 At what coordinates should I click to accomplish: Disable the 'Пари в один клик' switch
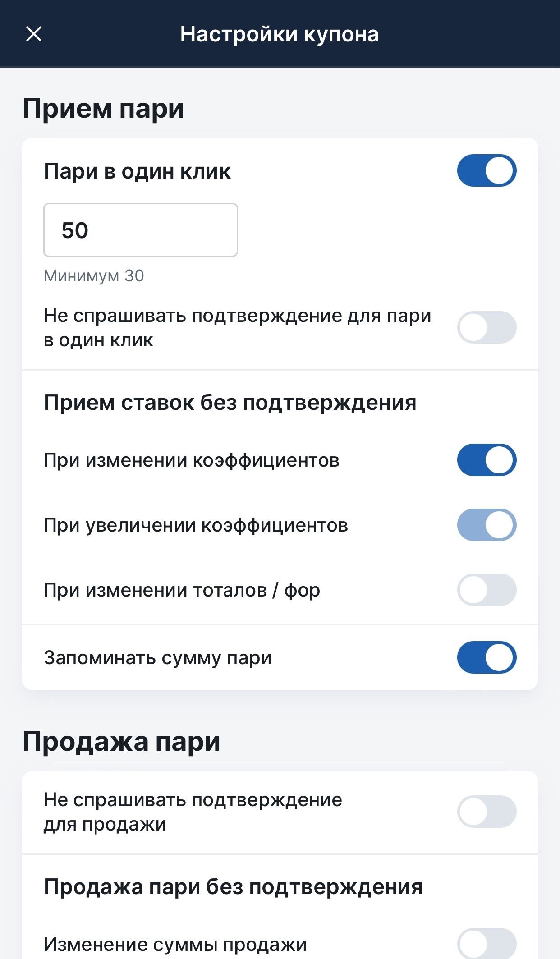[x=487, y=171]
